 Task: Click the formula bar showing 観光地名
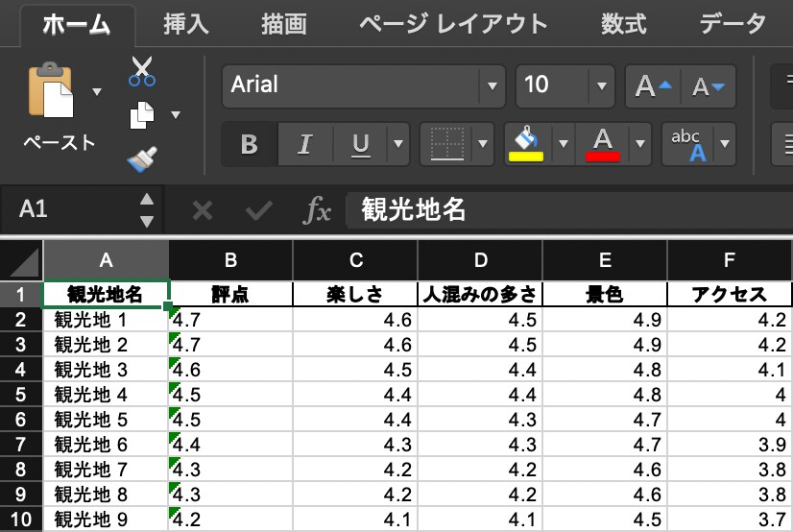569,209
